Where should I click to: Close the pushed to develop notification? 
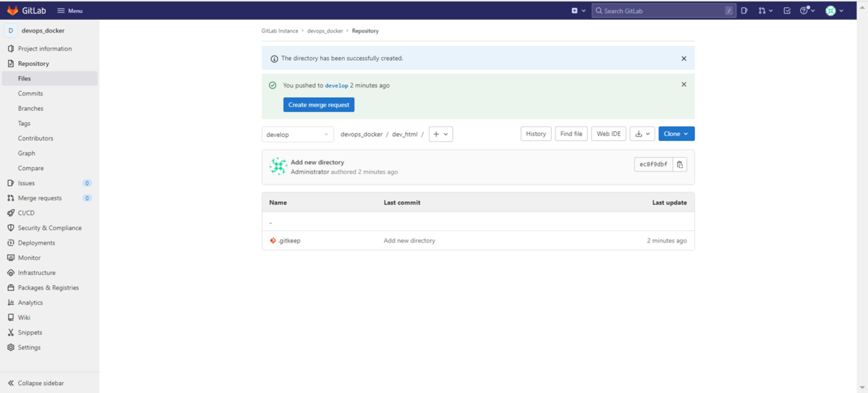[x=684, y=85]
